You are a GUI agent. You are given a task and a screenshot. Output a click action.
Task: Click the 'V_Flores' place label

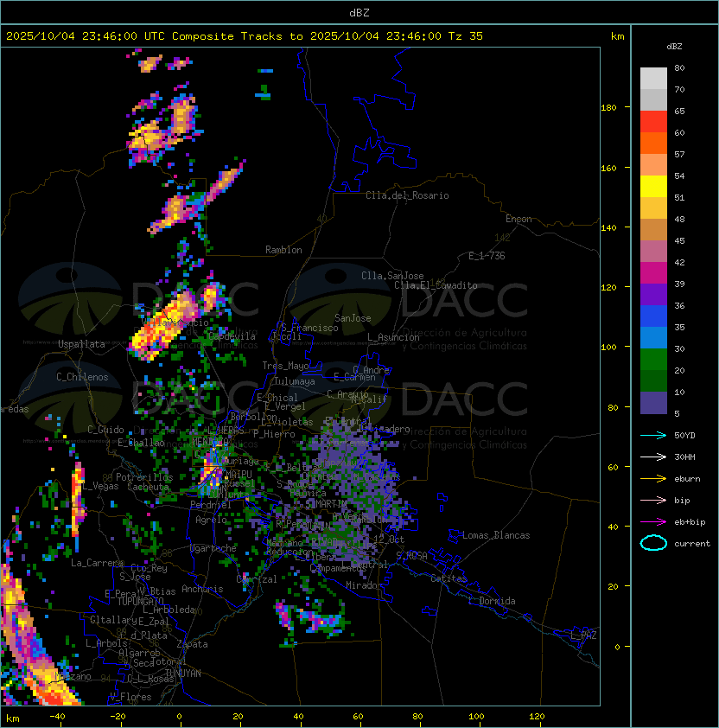pyautogui.click(x=130, y=697)
